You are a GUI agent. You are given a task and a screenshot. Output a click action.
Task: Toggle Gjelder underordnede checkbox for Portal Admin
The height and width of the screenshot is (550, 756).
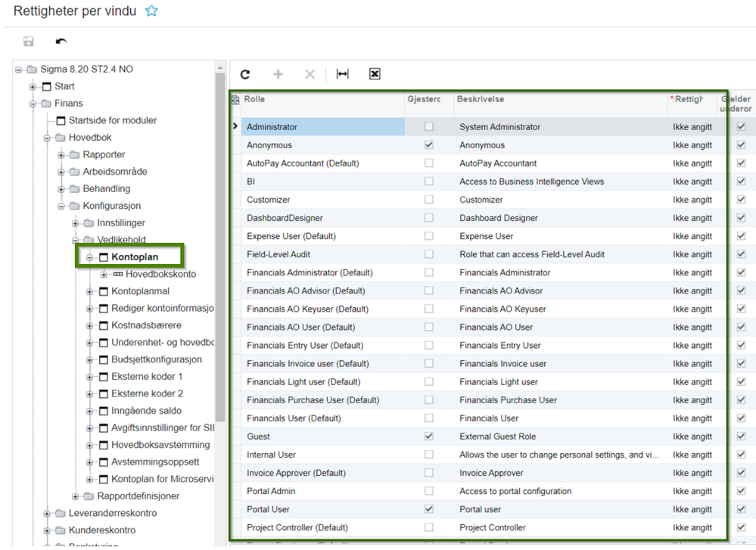click(741, 491)
